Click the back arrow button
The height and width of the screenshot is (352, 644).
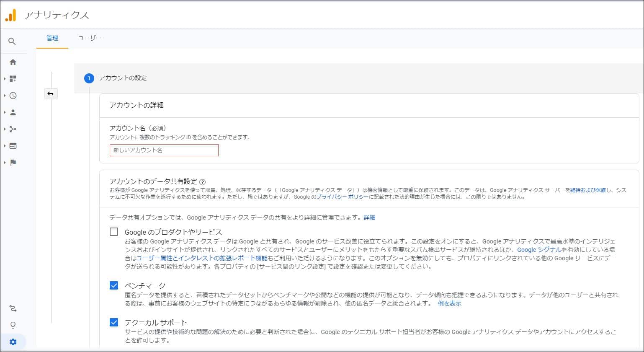[51, 94]
